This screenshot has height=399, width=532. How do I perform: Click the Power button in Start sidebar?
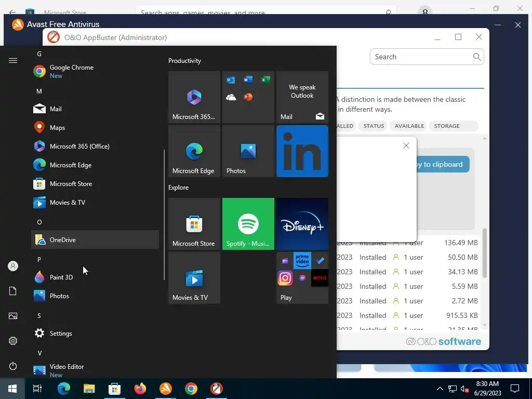point(13,366)
